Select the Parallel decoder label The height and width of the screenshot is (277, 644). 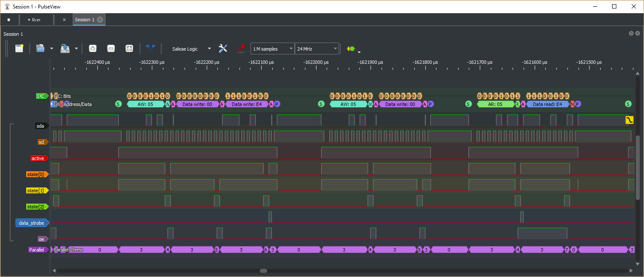(x=38, y=250)
